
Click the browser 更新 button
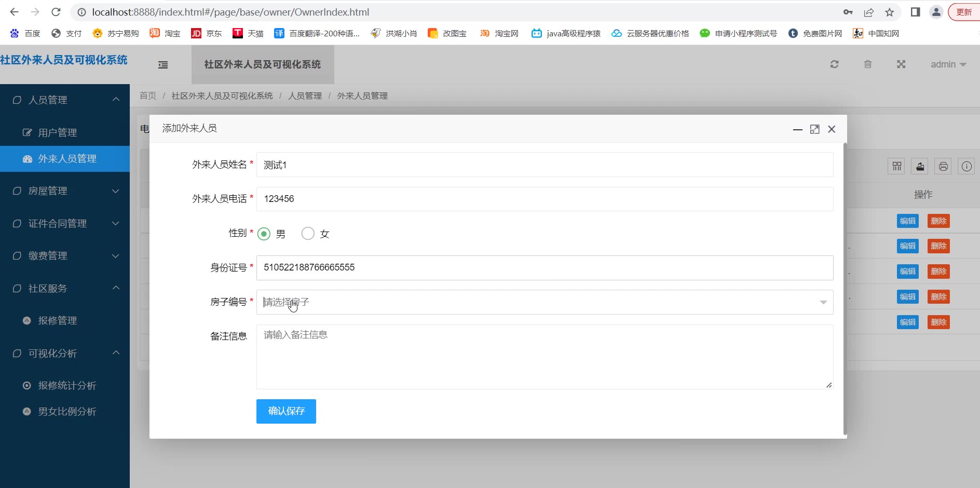click(x=964, y=12)
